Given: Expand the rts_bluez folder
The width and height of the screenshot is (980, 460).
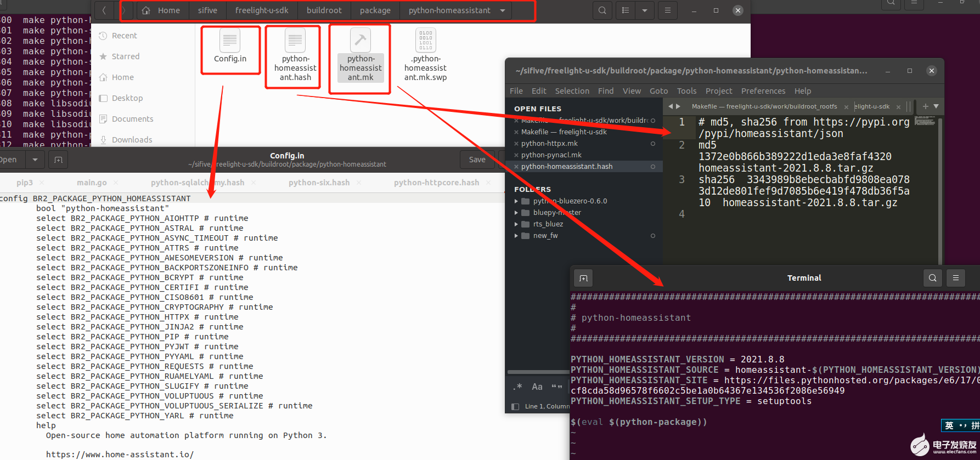Looking at the screenshot, I should coord(516,224).
